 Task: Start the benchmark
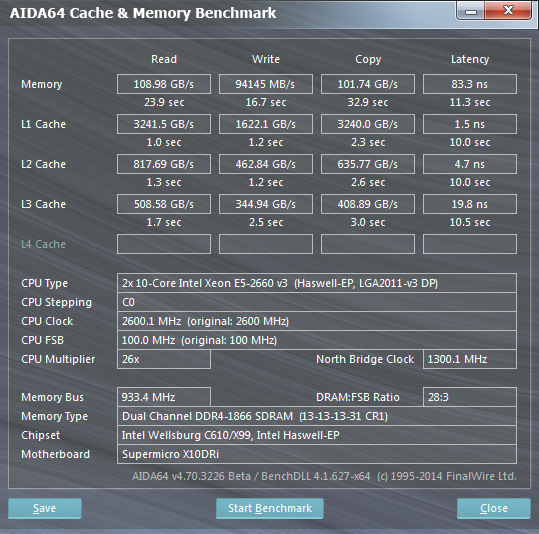tap(270, 508)
